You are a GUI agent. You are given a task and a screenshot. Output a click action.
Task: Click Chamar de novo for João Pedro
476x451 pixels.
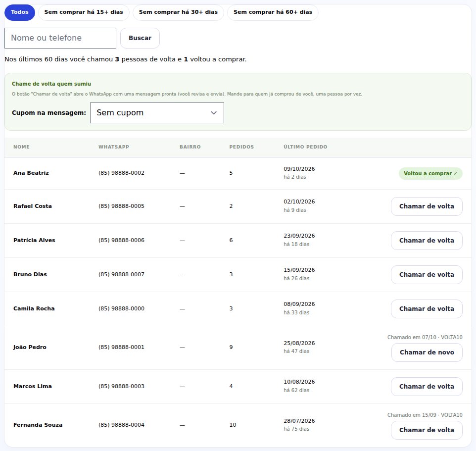427,352
